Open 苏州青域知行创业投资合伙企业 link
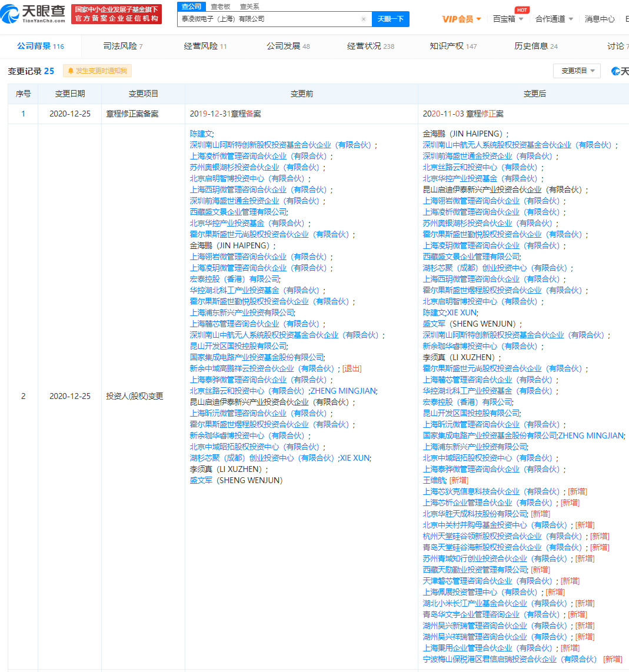This screenshot has height=672, width=629. click(x=495, y=558)
